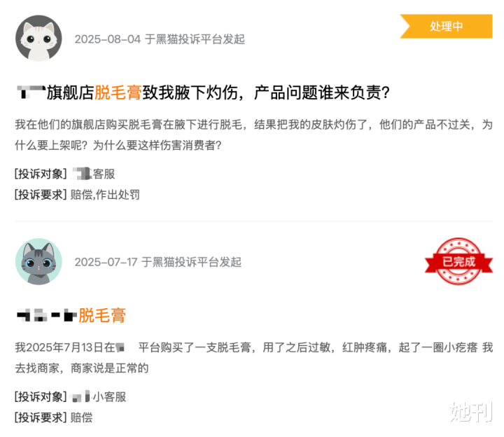The height and width of the screenshot is (437, 504).
Task: Click blurred brand name before second 脱毛膏
Action: (x=47, y=315)
